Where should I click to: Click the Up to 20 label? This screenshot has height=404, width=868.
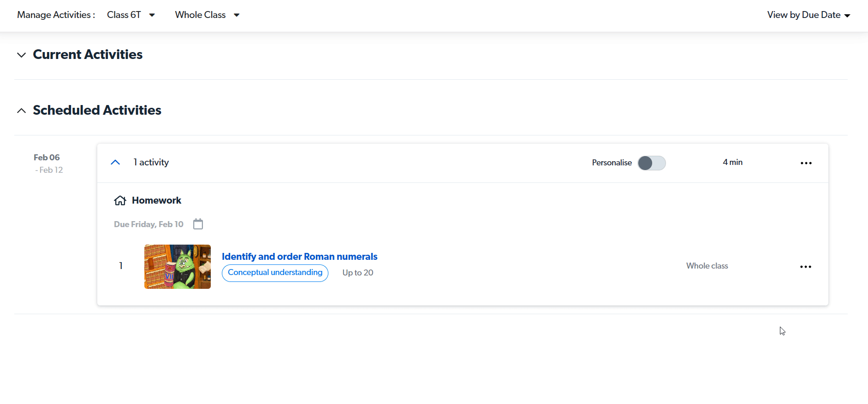pos(357,273)
